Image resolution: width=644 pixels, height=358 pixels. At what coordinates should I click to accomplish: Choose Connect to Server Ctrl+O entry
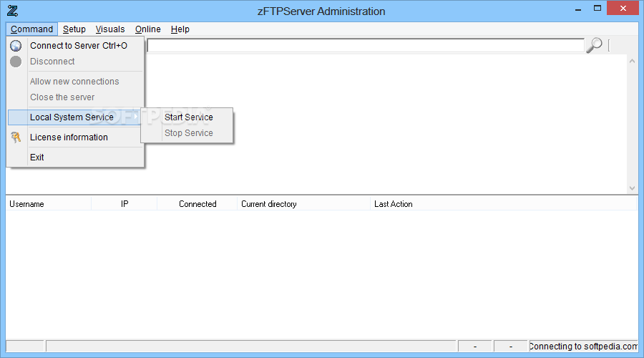(x=76, y=46)
